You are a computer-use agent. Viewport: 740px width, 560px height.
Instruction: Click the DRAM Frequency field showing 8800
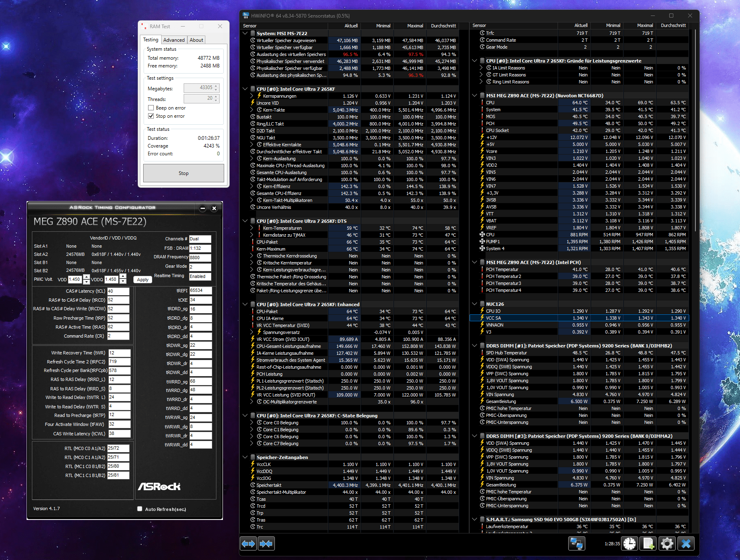coord(200,258)
